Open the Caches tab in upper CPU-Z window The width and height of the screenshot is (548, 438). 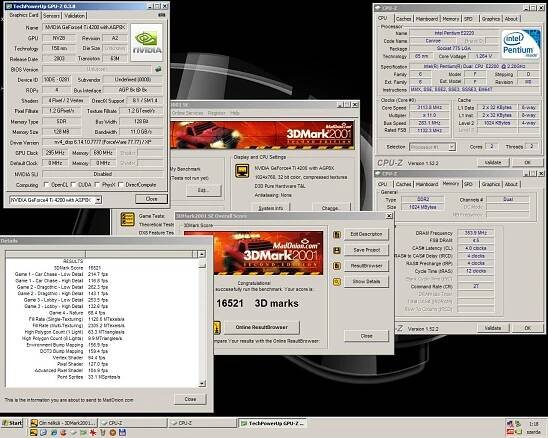[x=404, y=19]
